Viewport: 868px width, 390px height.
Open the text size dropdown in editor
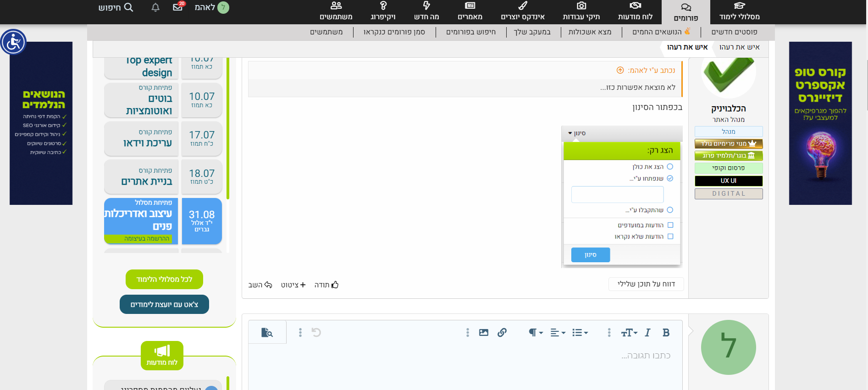(629, 333)
